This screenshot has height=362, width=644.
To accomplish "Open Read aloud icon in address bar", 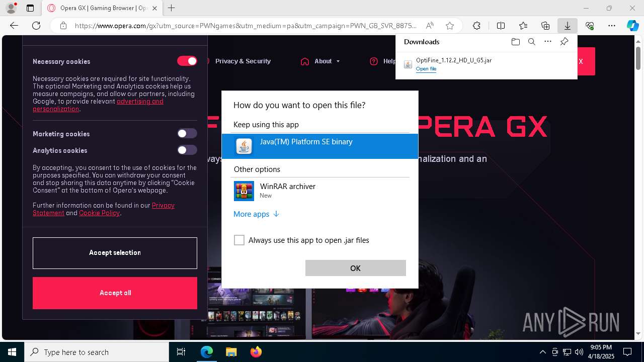I will [x=430, y=26].
